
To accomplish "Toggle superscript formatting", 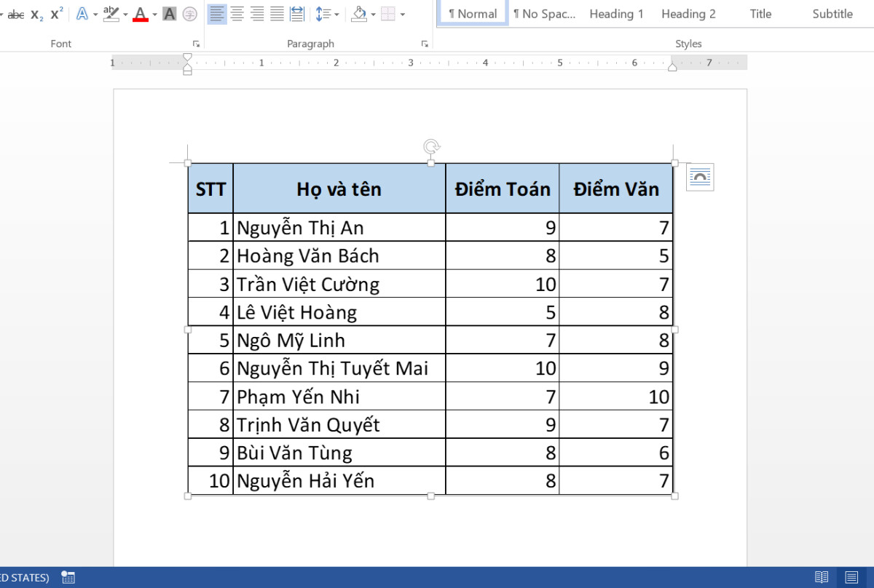I will click(x=57, y=14).
